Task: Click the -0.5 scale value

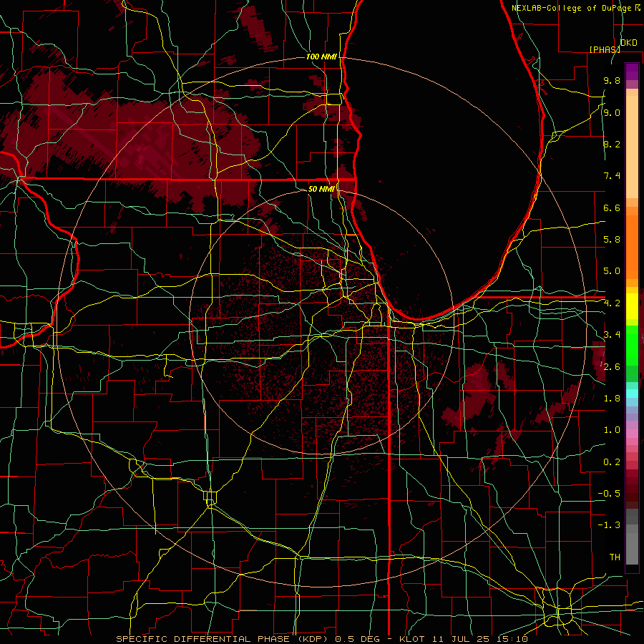Action: coord(609,493)
